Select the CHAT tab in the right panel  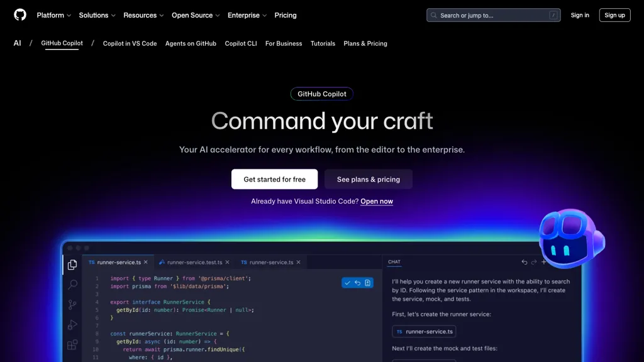click(x=394, y=262)
